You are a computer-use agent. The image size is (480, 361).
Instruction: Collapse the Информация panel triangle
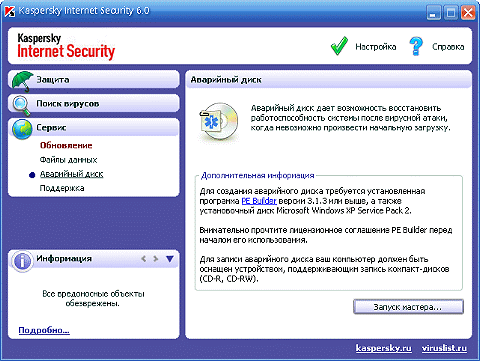pyautogui.click(x=170, y=259)
